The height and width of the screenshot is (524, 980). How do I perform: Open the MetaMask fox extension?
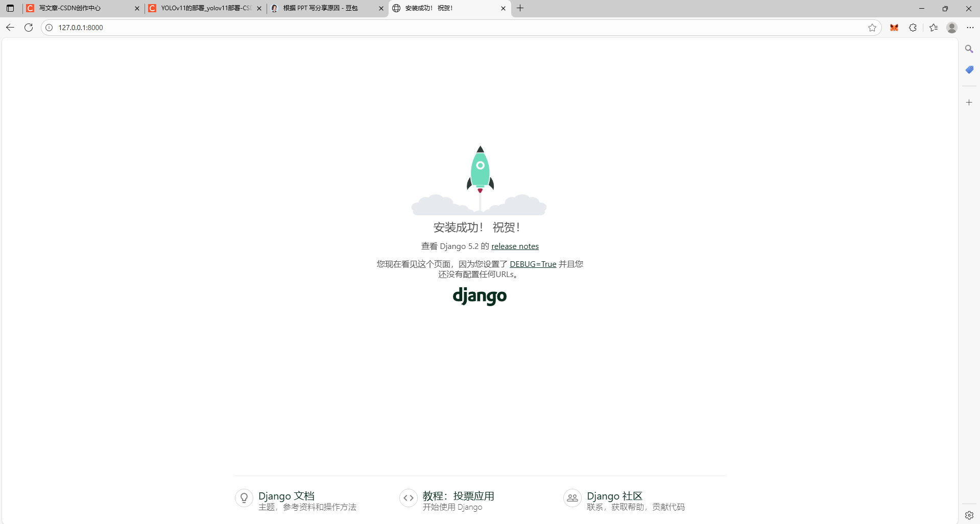(x=894, y=28)
